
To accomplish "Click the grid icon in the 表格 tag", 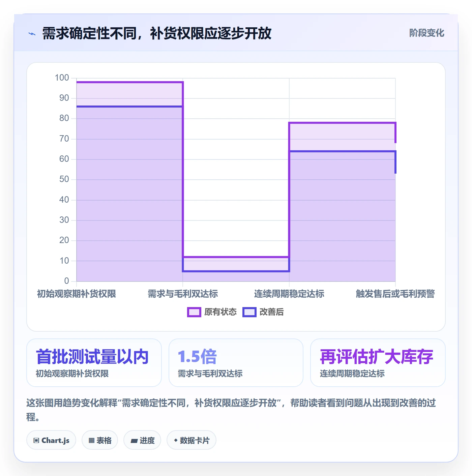I will pos(91,440).
